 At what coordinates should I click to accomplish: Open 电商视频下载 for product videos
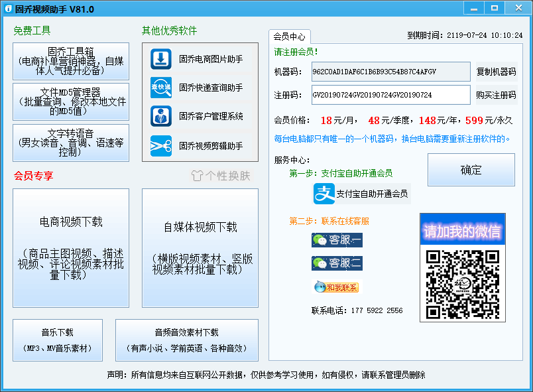pos(71,247)
